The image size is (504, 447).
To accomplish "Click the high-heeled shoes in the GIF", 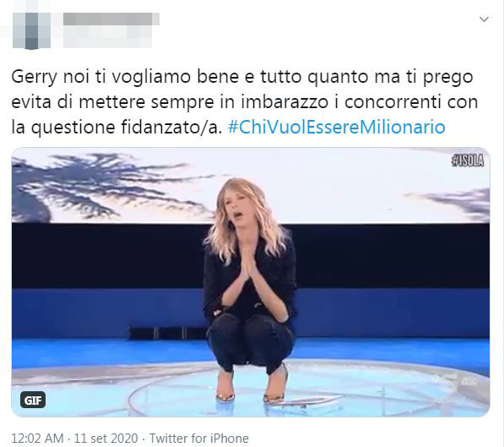I will pyautogui.click(x=252, y=384).
